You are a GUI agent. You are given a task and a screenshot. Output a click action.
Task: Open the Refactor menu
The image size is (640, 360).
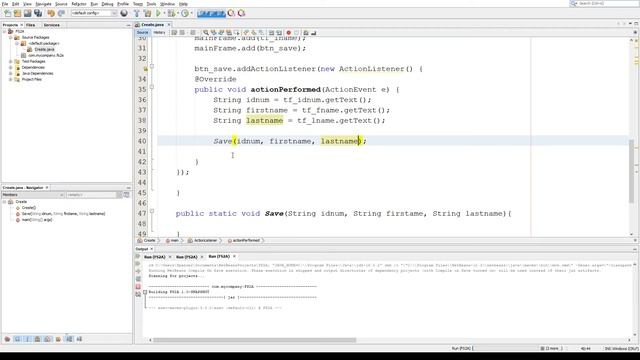click(x=79, y=4)
